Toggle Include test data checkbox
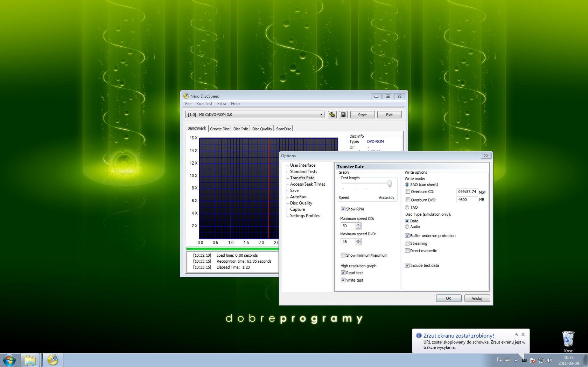 pyautogui.click(x=407, y=265)
